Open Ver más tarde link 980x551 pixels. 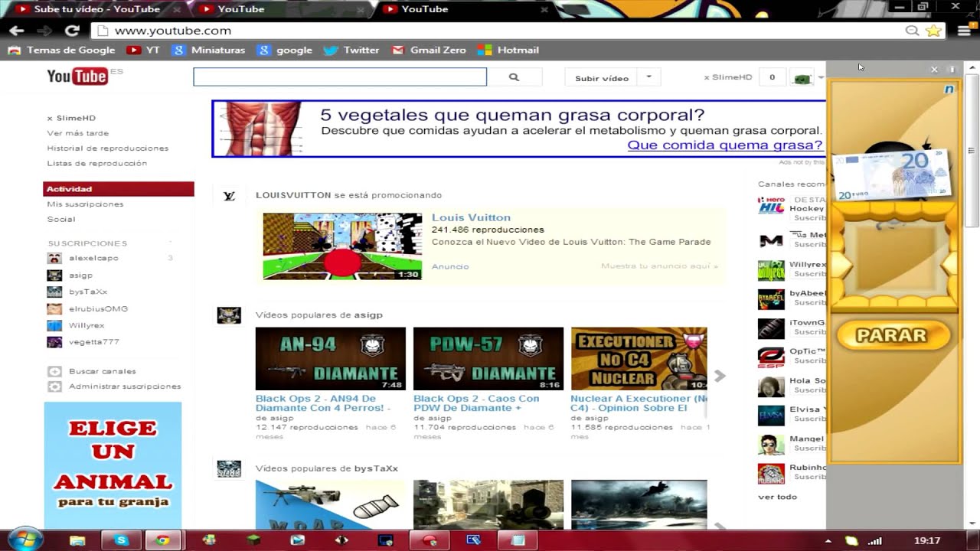coord(78,133)
